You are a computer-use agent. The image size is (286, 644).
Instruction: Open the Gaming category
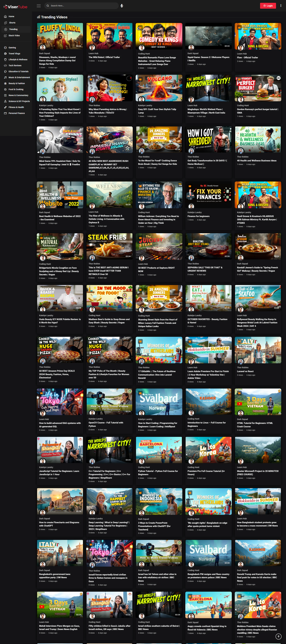(x=12, y=47)
